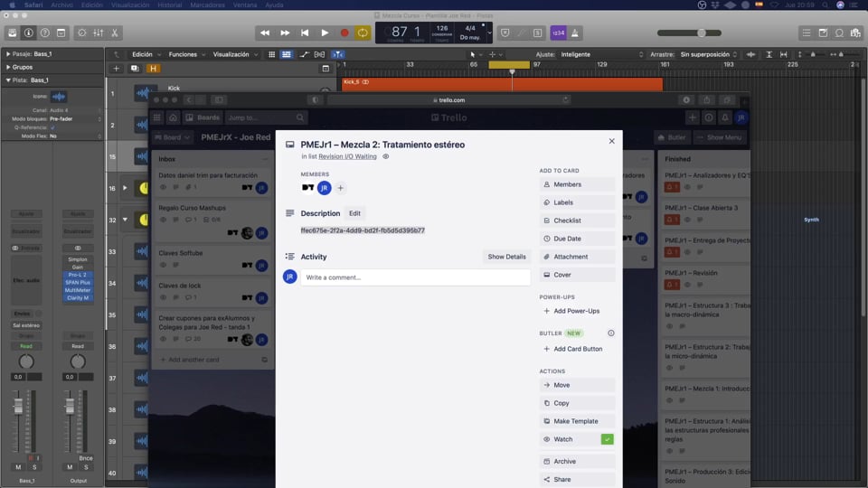
Task: Adjust the Output channel volume fader
Action: pyautogui.click(x=70, y=406)
